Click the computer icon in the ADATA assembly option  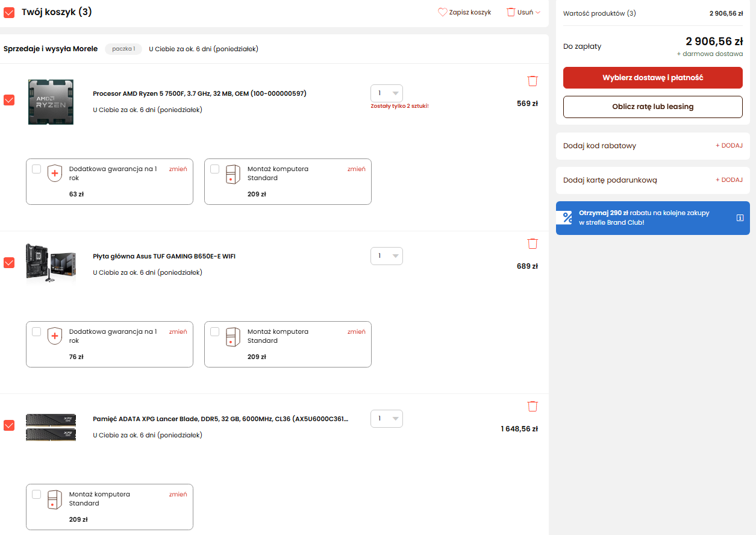55,498
